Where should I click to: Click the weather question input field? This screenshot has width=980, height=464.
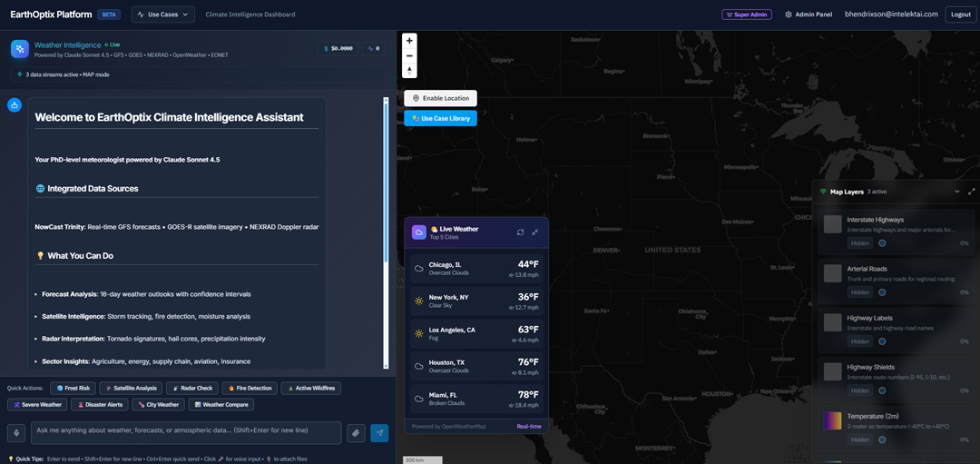[x=186, y=433]
